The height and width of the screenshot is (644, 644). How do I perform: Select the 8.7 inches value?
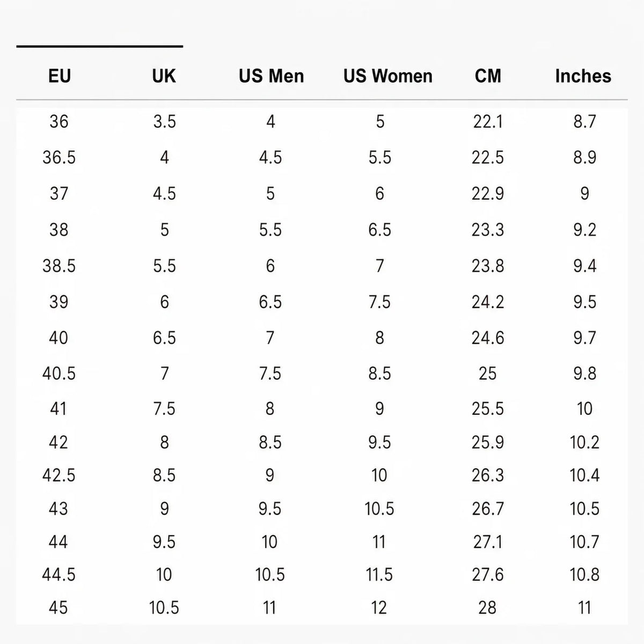(584, 122)
